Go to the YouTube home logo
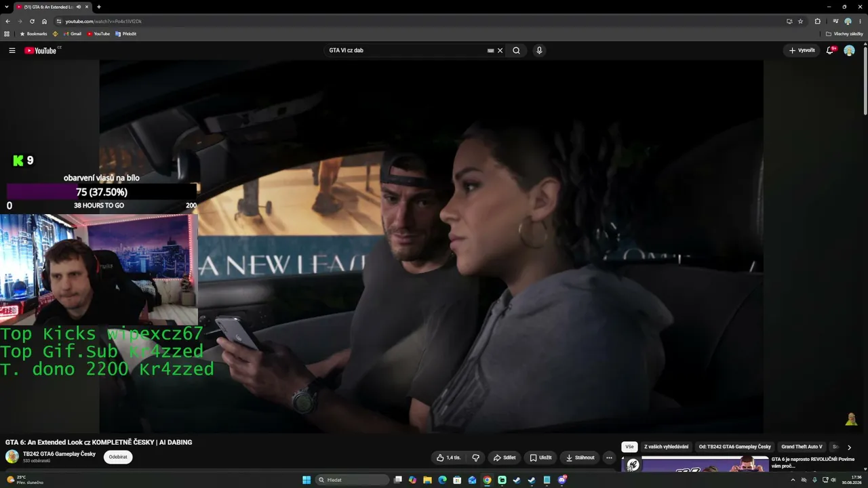The height and width of the screenshot is (488, 868). click(41, 50)
